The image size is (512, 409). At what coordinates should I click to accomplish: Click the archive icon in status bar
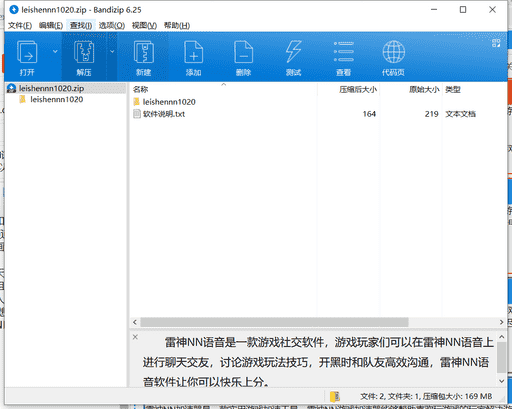335,396
